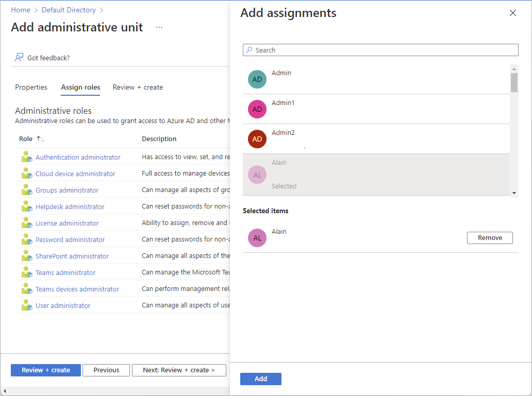Open the Review + create tab

click(x=138, y=88)
